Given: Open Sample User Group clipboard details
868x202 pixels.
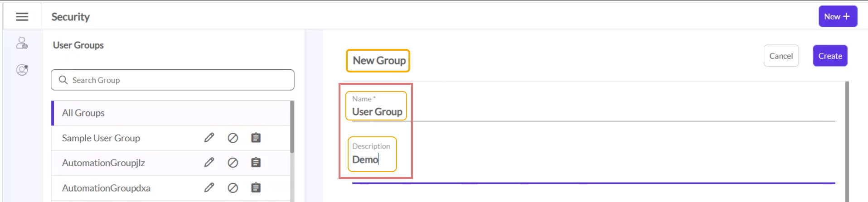Looking at the screenshot, I should click(x=256, y=138).
